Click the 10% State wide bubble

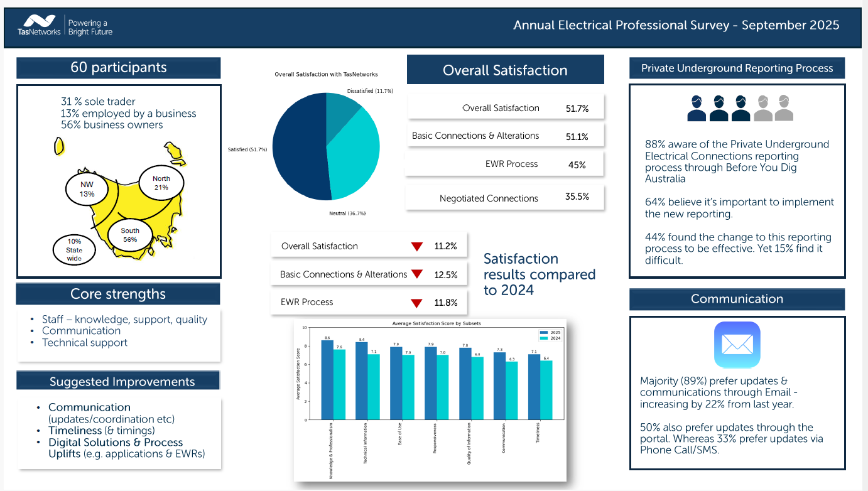[x=74, y=250]
